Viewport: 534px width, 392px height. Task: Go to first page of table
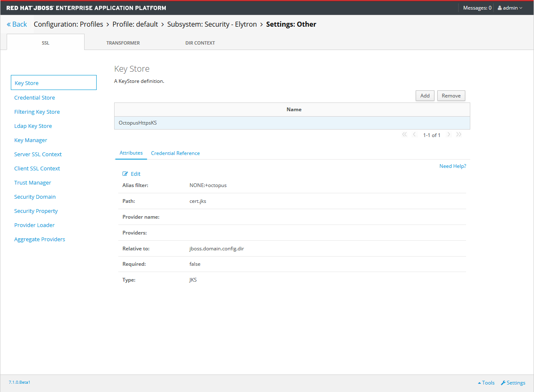[404, 135]
